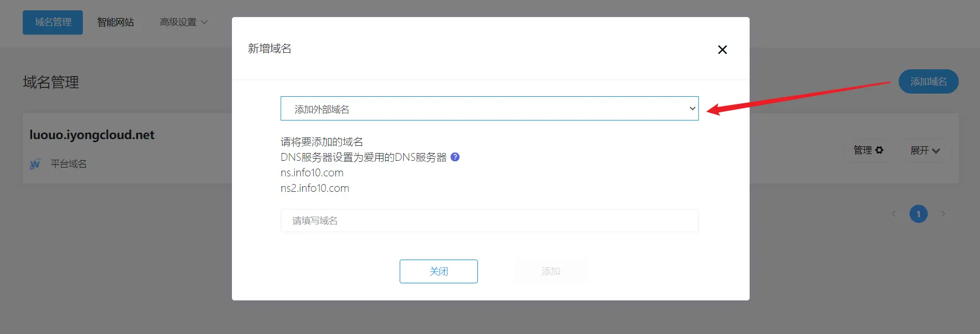Click the 域名管理 page heading
This screenshot has height=334, width=980.
pos(51,82)
